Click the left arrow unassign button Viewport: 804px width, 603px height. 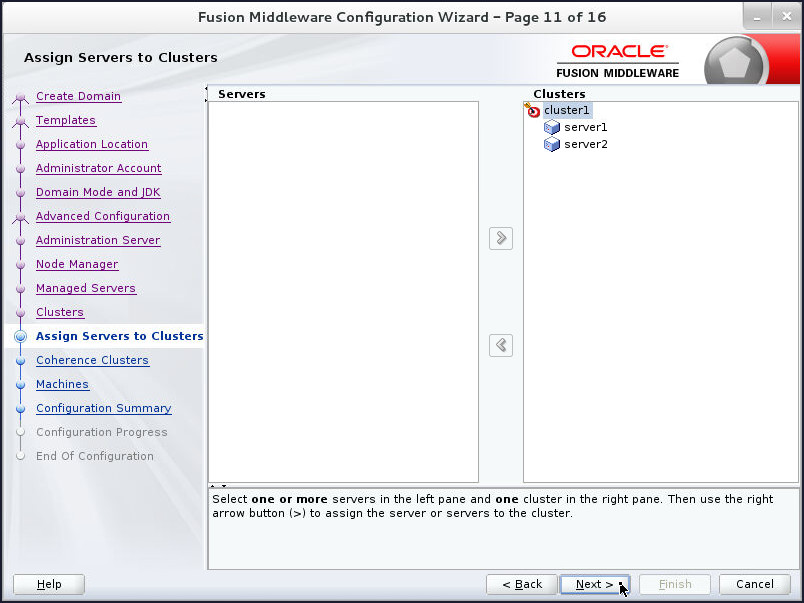click(500, 345)
